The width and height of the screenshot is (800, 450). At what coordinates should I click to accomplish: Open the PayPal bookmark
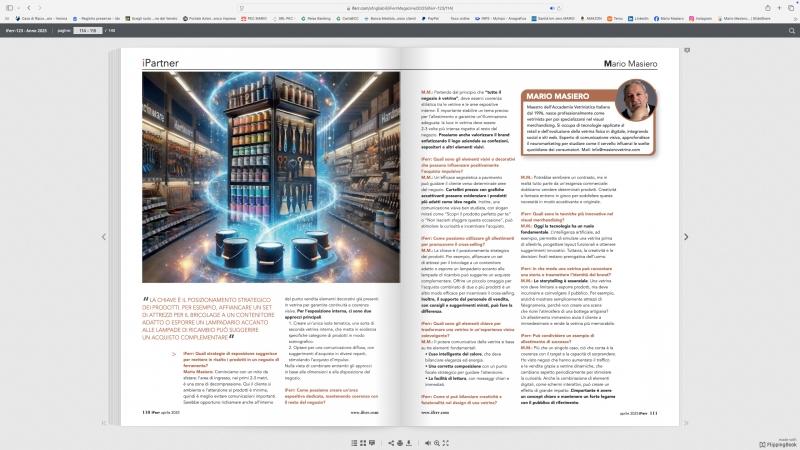[x=430, y=18]
